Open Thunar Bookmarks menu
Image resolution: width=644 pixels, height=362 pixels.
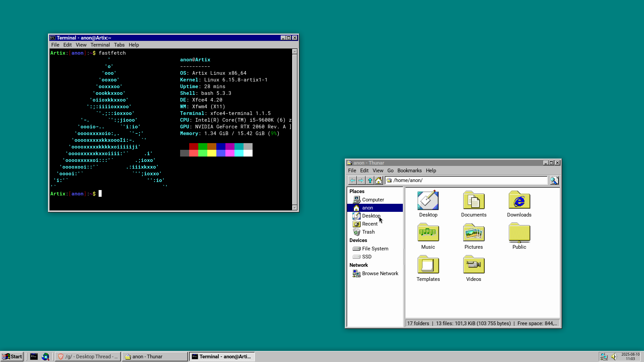[410, 171]
